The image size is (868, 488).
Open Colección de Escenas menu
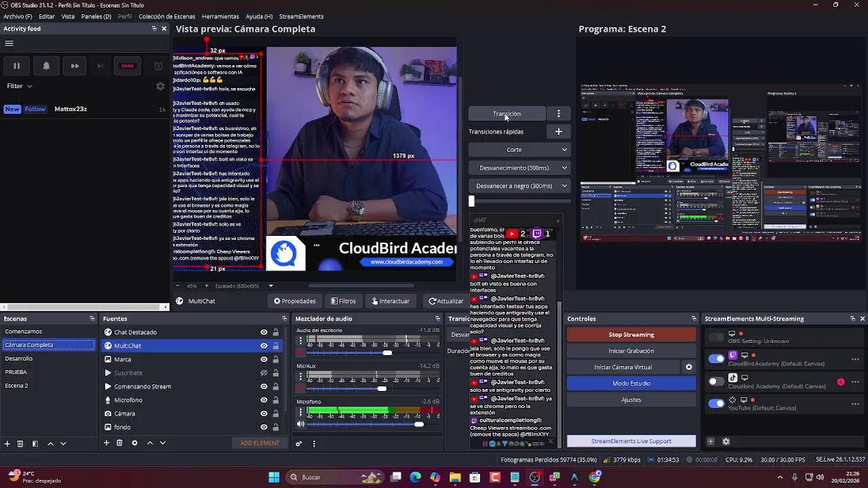pyautogui.click(x=167, y=16)
